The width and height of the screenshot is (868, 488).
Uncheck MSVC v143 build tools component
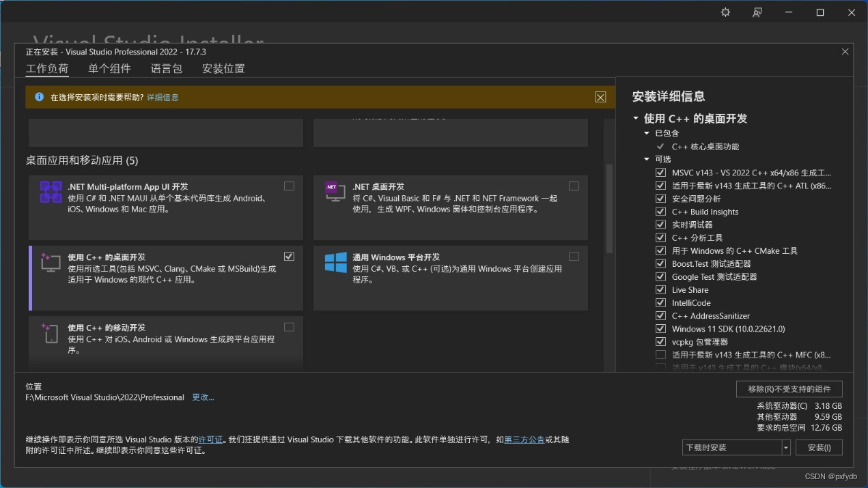coord(660,173)
